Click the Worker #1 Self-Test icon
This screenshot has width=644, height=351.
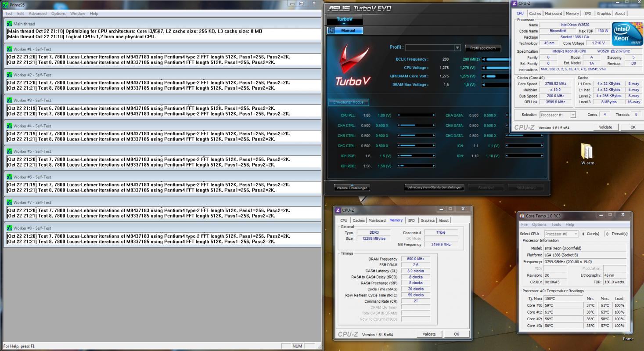[9, 49]
